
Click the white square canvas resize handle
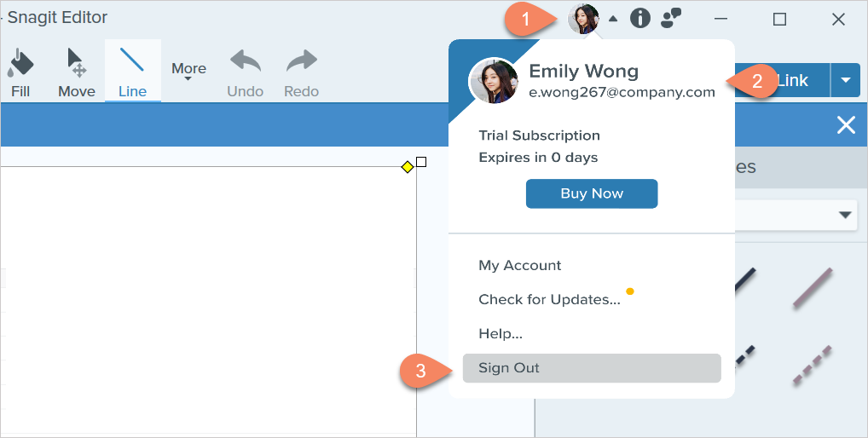(421, 162)
